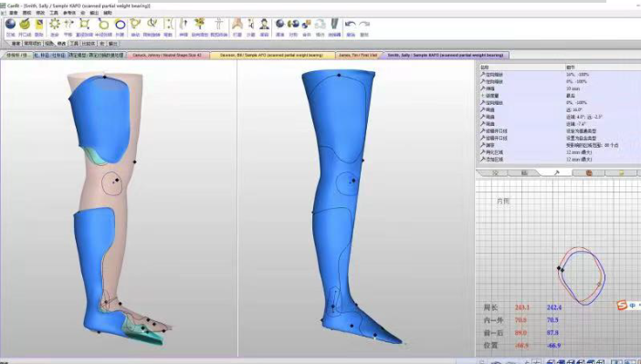Click the icon right of the two-spheres icon
The width and height of the screenshot is (641, 364).
pyautogui.click(x=307, y=25)
